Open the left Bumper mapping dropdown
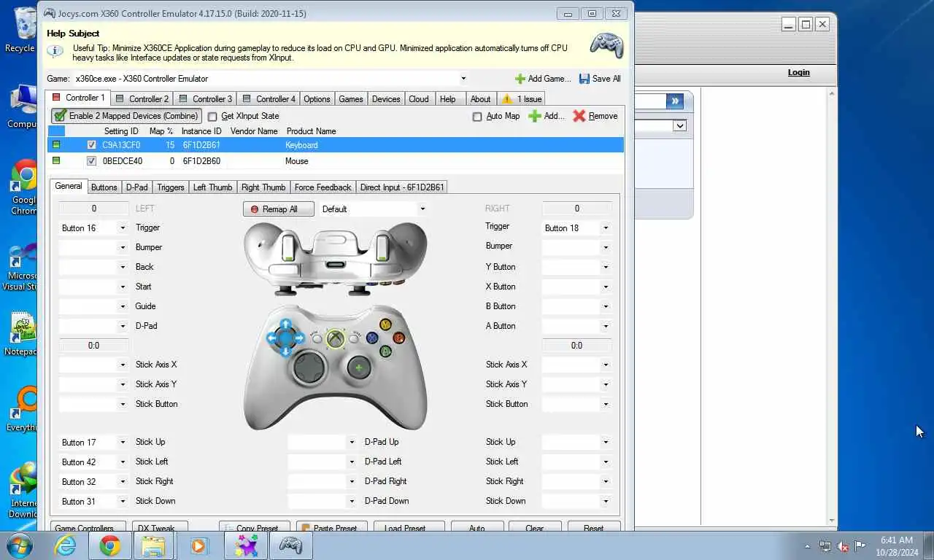Image resolution: width=934 pixels, height=560 pixels. (x=123, y=248)
